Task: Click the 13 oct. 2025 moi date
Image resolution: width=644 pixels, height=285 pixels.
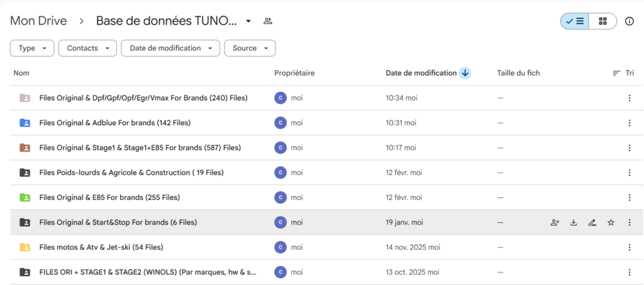Action: coord(413,272)
